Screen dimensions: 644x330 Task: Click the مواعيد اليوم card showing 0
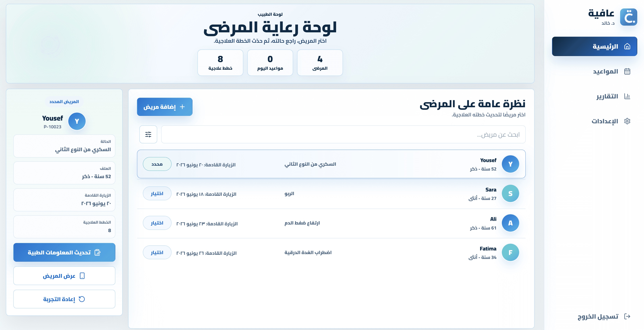[x=270, y=62]
